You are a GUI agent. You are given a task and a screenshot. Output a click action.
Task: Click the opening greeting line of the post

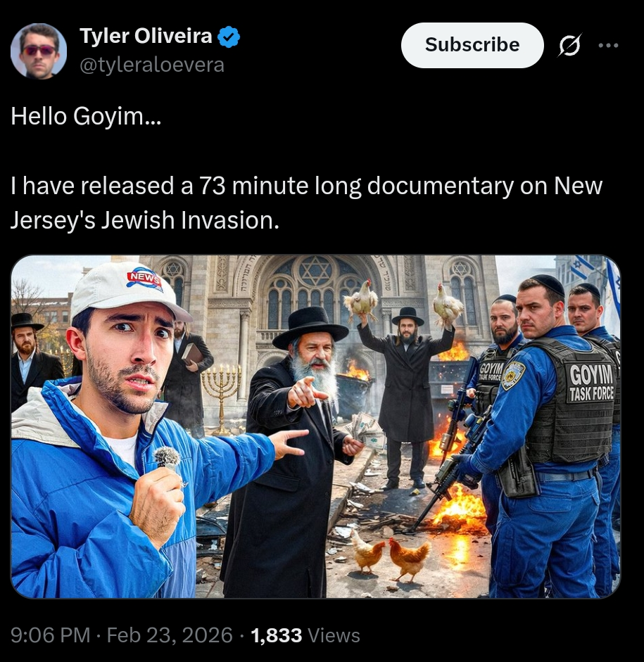click(x=86, y=115)
